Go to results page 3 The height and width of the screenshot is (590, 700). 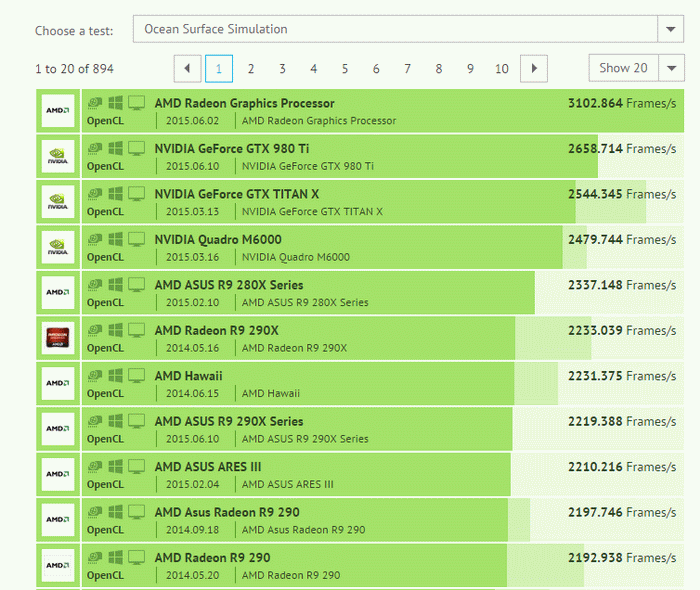(282, 69)
